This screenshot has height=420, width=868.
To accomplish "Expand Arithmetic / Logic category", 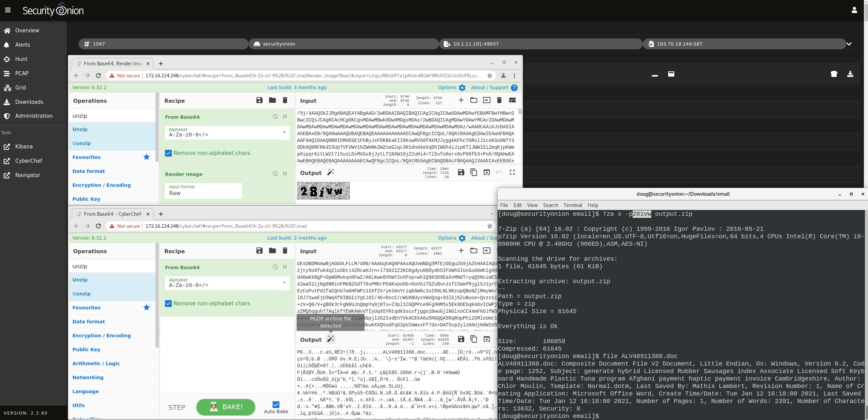I will coord(112,364).
